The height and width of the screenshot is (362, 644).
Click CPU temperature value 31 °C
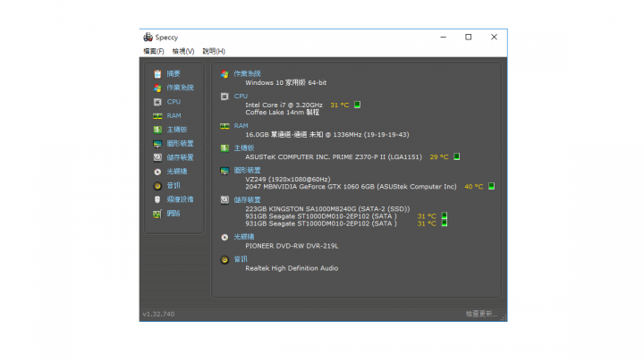[340, 105]
